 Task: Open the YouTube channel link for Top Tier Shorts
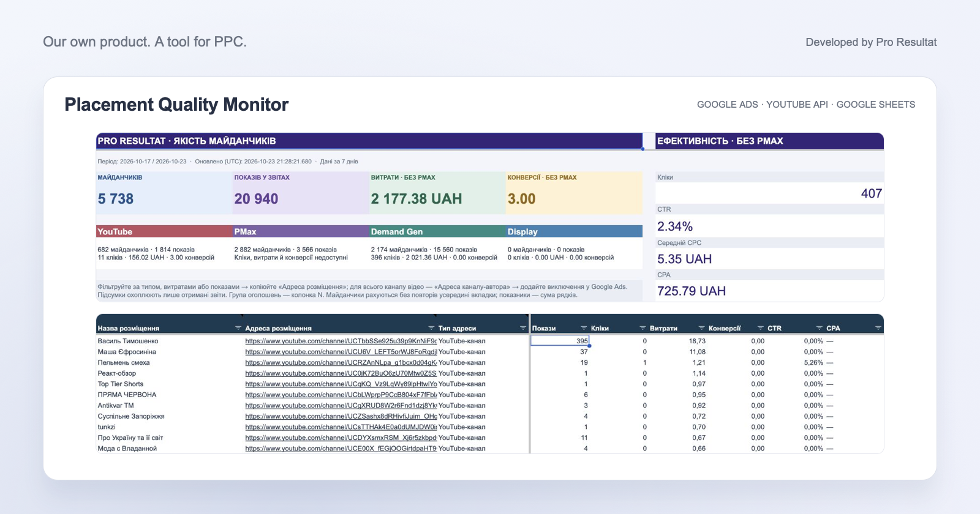[341, 384]
